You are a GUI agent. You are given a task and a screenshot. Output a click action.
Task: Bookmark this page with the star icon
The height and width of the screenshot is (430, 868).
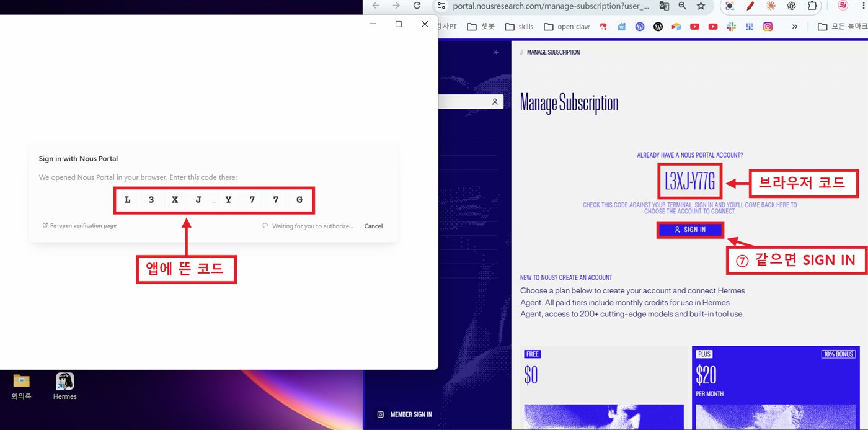click(x=701, y=6)
